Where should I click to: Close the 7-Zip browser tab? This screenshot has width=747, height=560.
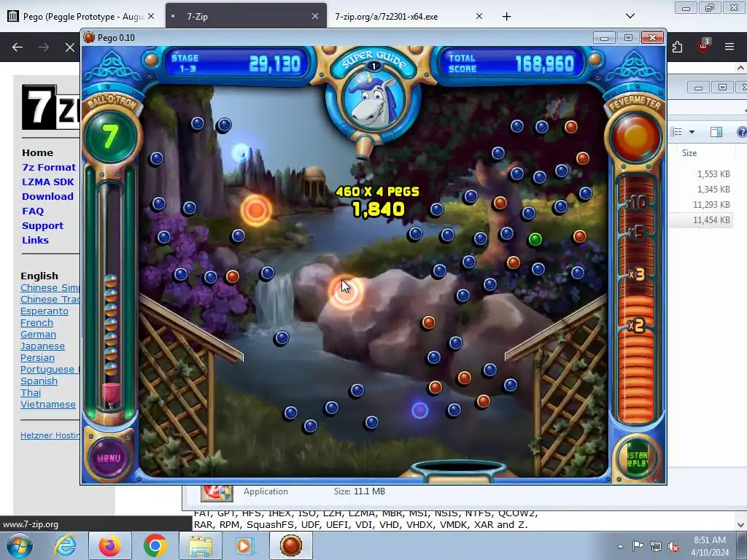coord(315,16)
